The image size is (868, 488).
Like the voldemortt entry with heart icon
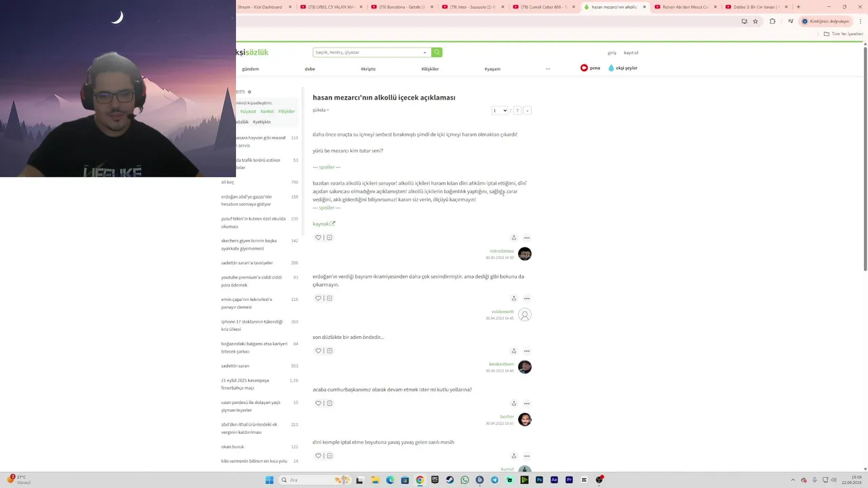pos(318,298)
